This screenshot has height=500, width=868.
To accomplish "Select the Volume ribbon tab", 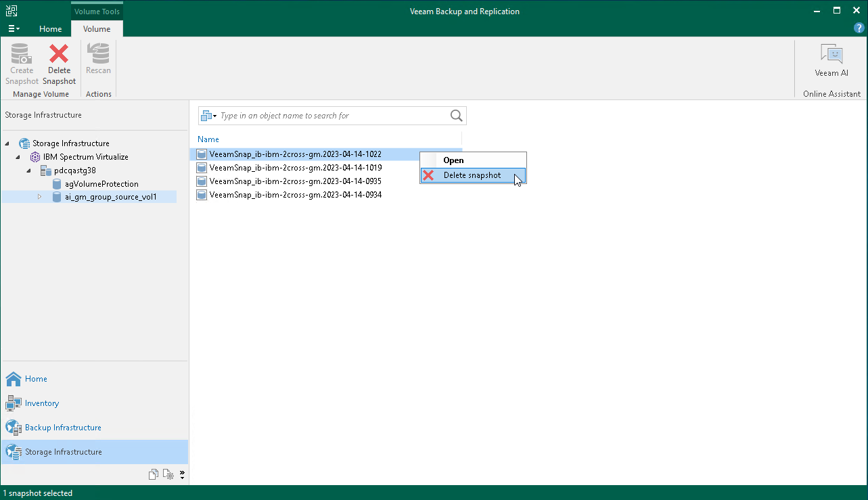I will click(x=97, y=29).
